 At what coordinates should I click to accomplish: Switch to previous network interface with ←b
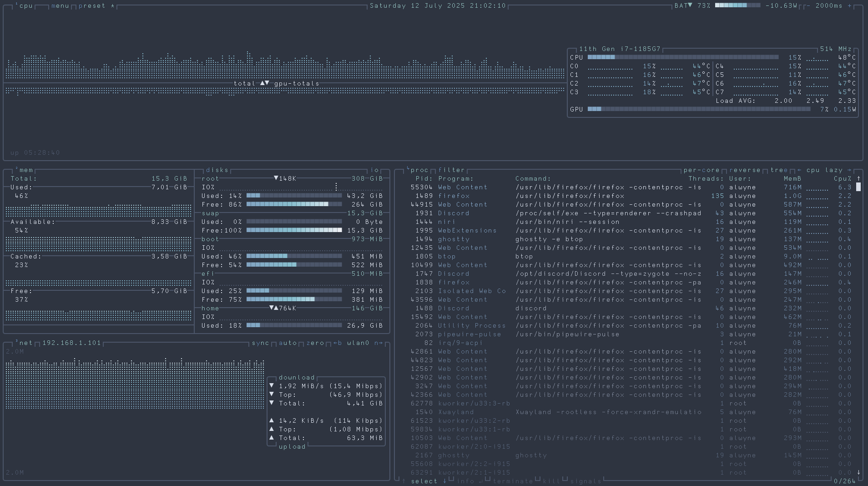(338, 343)
